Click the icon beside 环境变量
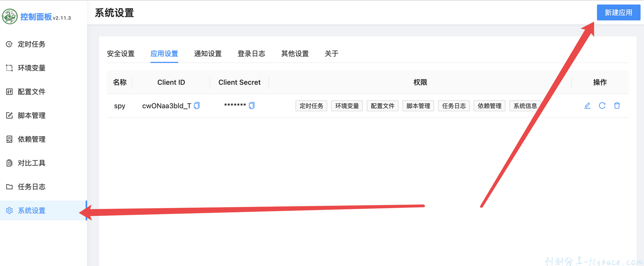The image size is (644, 266). [x=9, y=68]
